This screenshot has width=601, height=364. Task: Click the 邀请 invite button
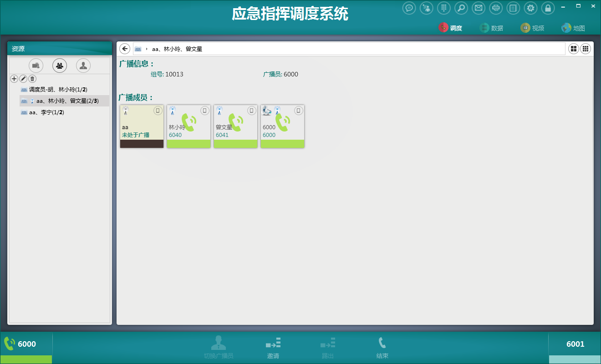pos(273,348)
